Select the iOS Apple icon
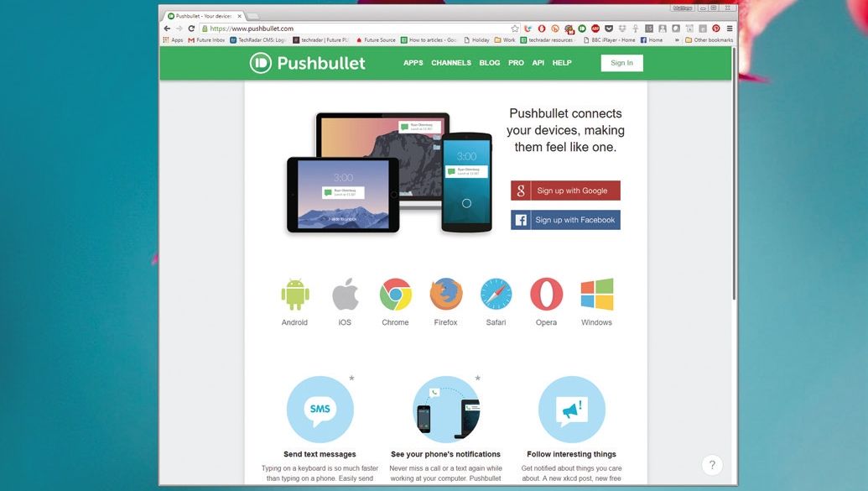Screen dimensions: 868x491 click(345, 295)
